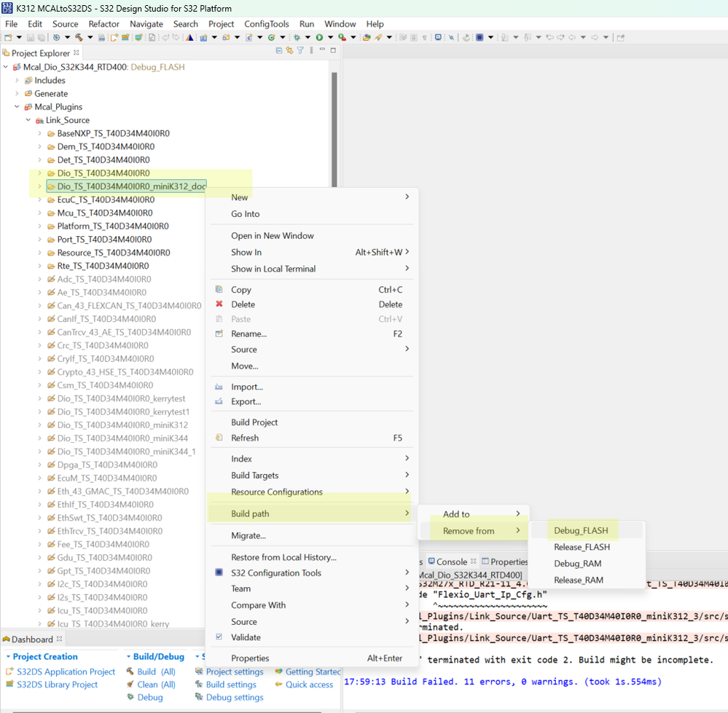Click the filter funnel icon in Project Explorer
This screenshot has height=713, width=728.
(x=300, y=50)
